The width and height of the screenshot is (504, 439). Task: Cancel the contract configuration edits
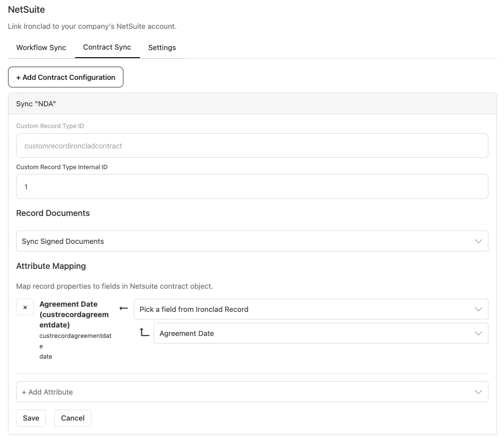click(x=73, y=418)
